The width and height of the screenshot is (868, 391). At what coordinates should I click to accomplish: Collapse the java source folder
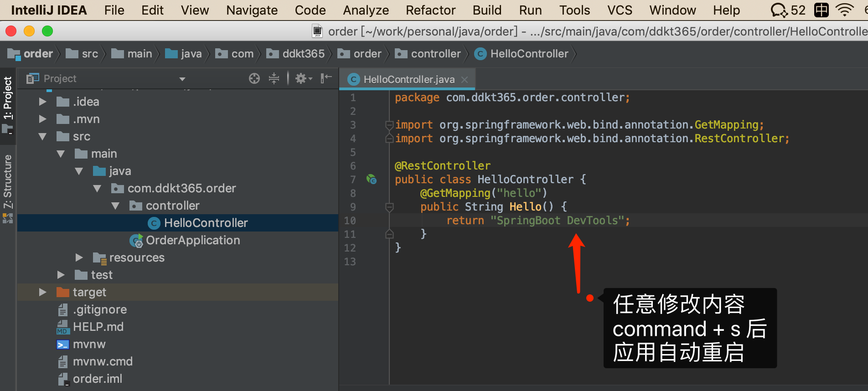pyautogui.click(x=79, y=171)
